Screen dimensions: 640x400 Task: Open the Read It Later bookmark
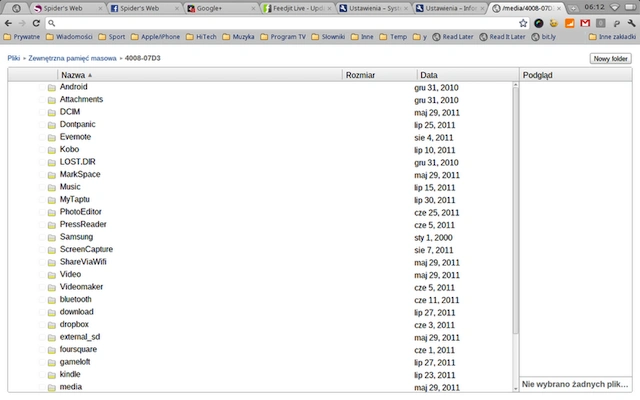502,37
